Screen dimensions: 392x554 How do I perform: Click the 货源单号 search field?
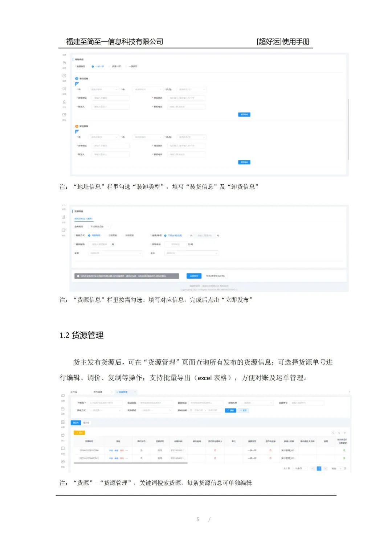point(307,403)
